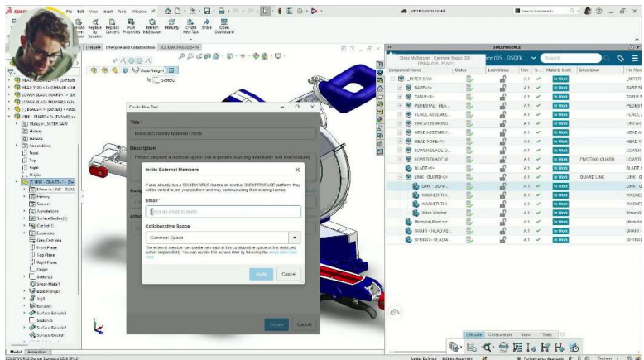The width and height of the screenshot is (644, 360).
Task: Click the filter funnel icon in feature tree
Action: point(11,72)
